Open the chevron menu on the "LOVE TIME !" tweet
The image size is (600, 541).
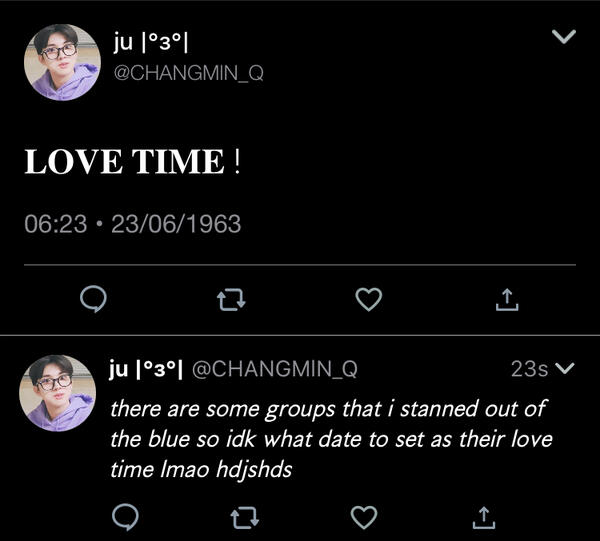coord(564,37)
